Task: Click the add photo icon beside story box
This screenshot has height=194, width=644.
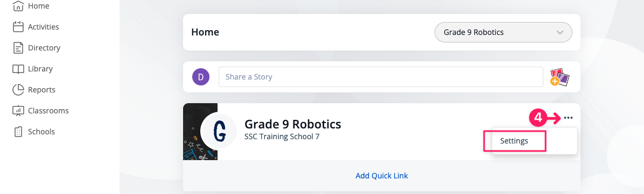Action: point(560,77)
